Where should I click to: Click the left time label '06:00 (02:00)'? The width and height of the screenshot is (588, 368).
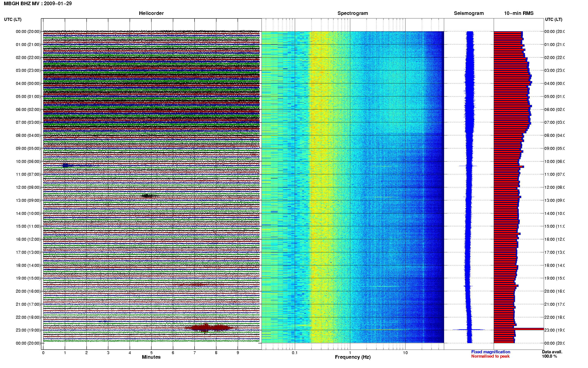(28, 109)
